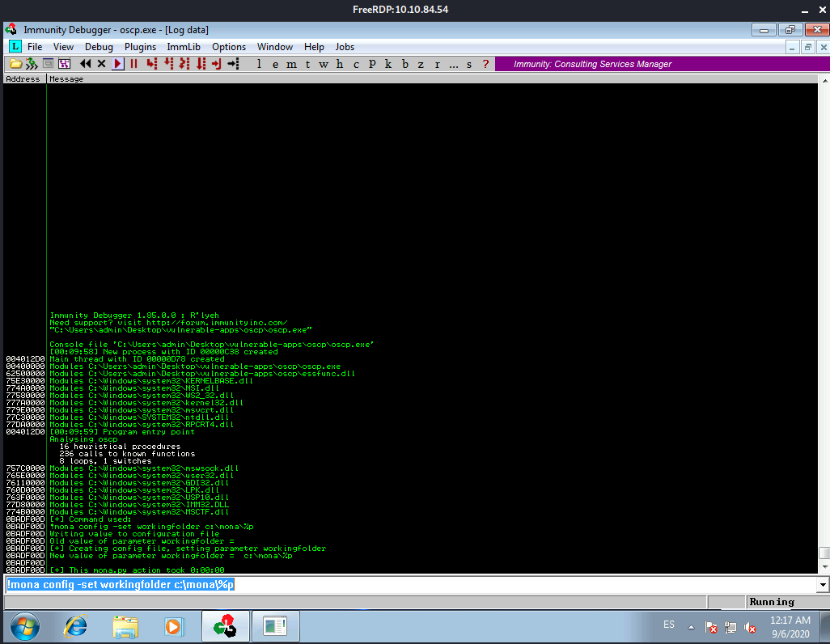Click the Python shell icon in toolbar
The height and width of the screenshot is (644, 830).
point(49,64)
